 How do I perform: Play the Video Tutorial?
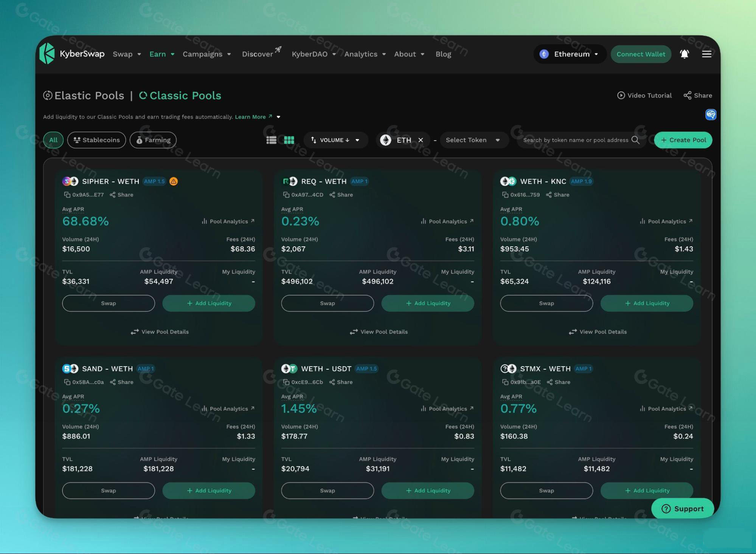tap(644, 96)
